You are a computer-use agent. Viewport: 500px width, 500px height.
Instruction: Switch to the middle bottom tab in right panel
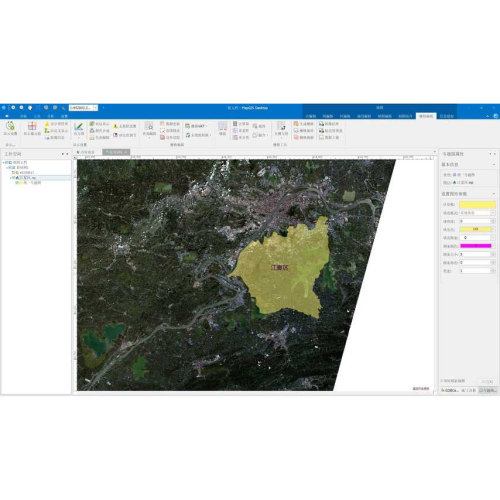[x=469, y=390]
